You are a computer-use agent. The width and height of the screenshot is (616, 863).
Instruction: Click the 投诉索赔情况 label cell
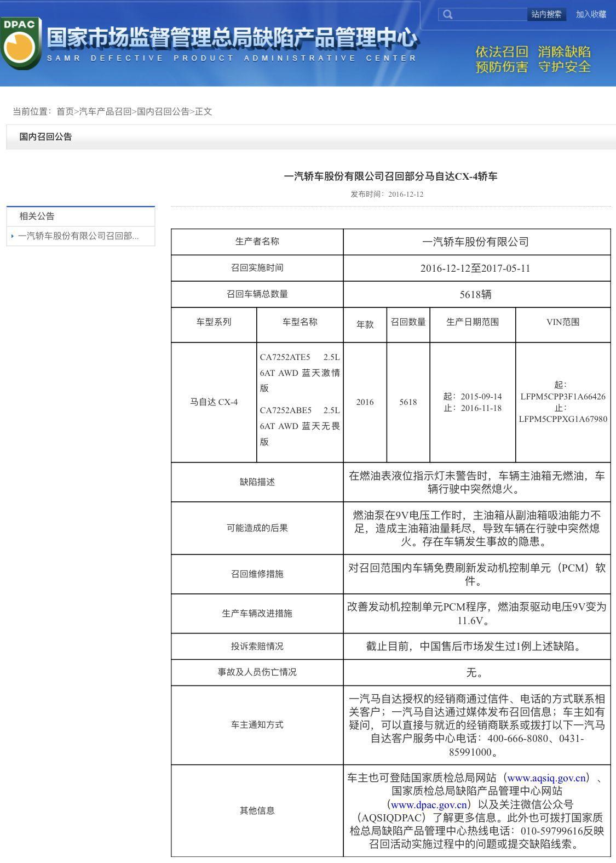[x=257, y=647]
